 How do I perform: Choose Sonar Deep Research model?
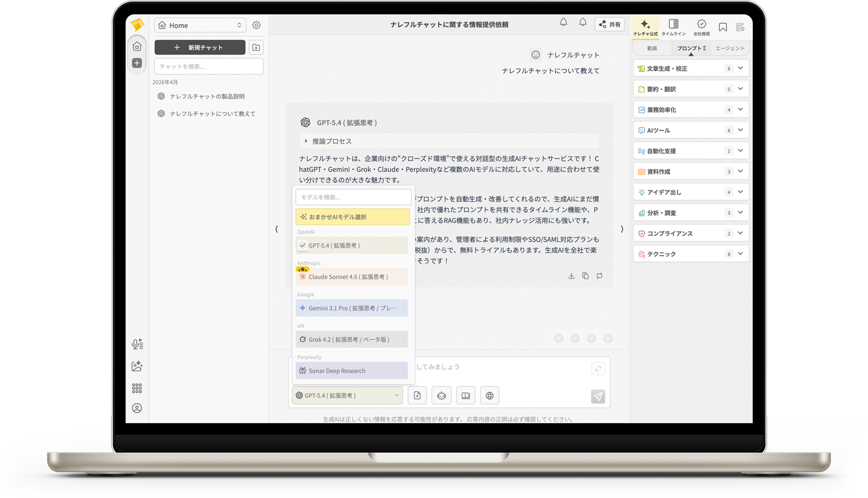tap(351, 370)
